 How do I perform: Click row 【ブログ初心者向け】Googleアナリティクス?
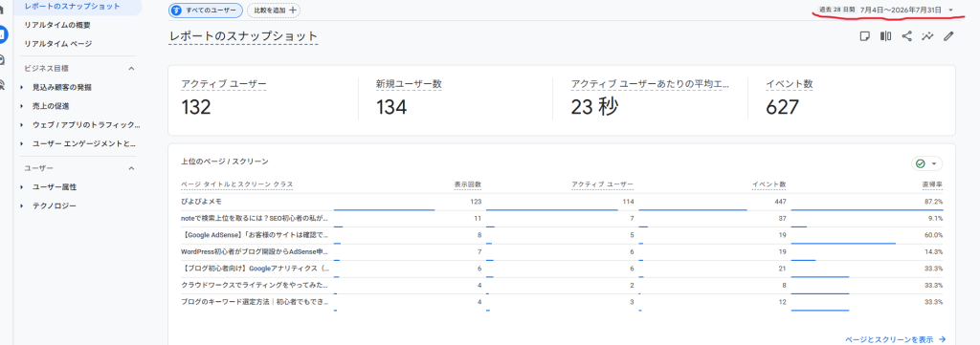562,269
